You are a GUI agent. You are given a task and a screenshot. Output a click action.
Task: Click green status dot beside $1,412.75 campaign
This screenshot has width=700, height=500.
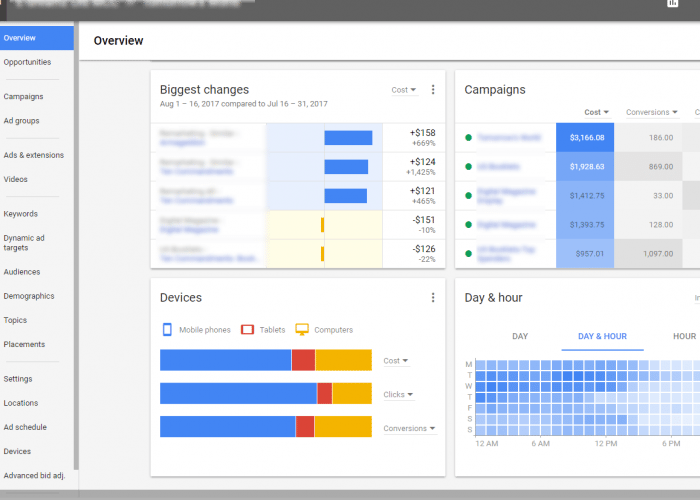pyautogui.click(x=468, y=196)
